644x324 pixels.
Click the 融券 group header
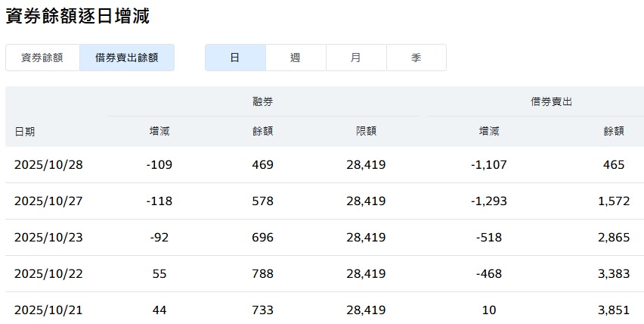263,101
